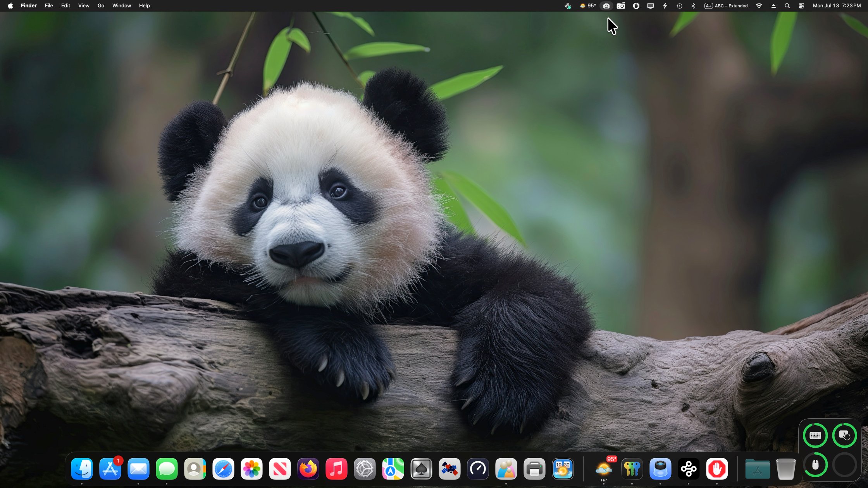Click the trackpad battery ring in the widget
Screen dimensions: 868x488
845,435
